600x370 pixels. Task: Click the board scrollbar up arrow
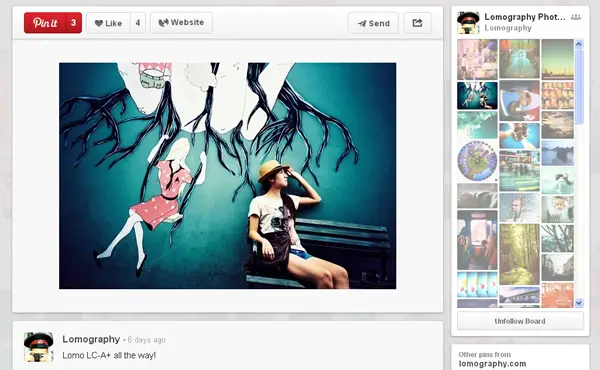(579, 44)
